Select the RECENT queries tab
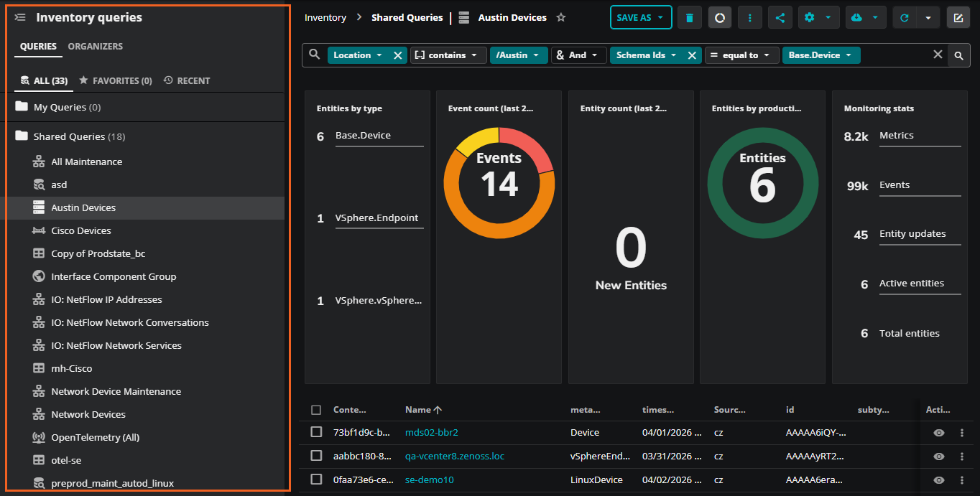The image size is (980, 496). click(187, 81)
